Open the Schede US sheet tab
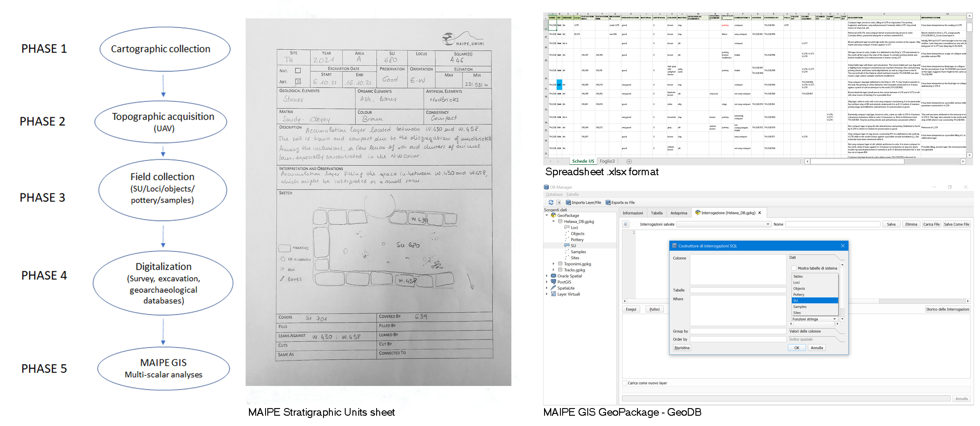The image size is (980, 426). pyautogui.click(x=583, y=161)
